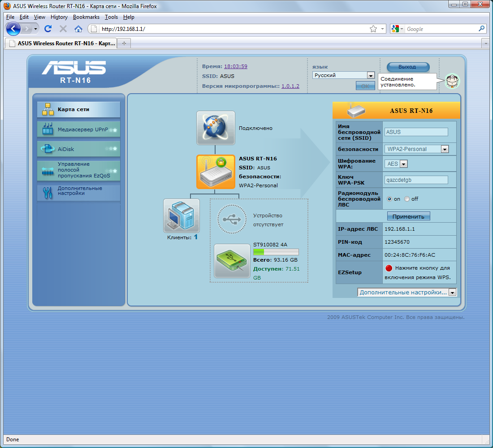
Task: Click the network map icon in sidebar
Action: click(x=48, y=109)
